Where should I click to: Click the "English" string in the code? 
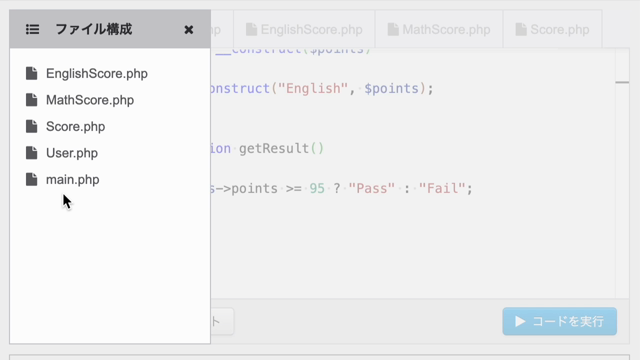(x=313, y=89)
